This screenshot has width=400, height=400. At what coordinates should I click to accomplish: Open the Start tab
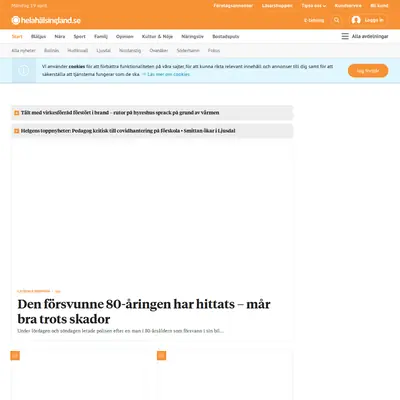click(17, 36)
